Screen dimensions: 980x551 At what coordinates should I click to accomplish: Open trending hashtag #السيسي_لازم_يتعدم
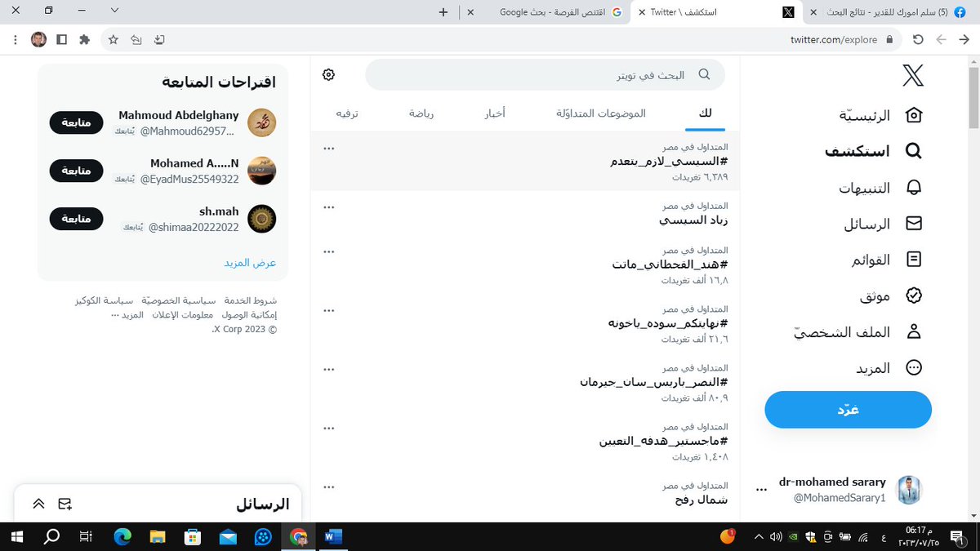click(669, 162)
